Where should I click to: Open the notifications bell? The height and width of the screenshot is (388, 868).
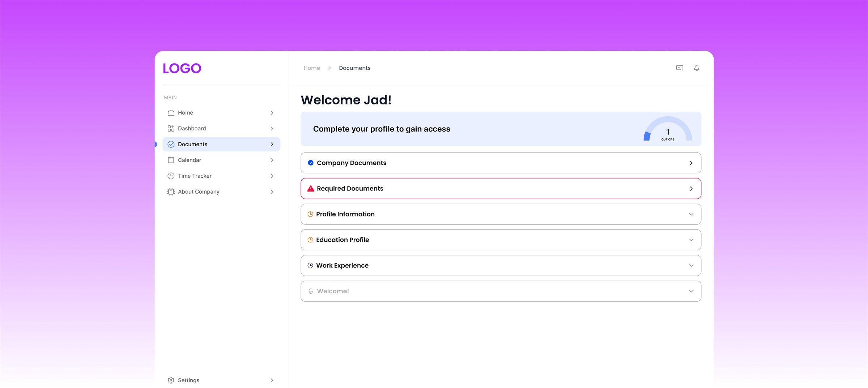pyautogui.click(x=697, y=68)
